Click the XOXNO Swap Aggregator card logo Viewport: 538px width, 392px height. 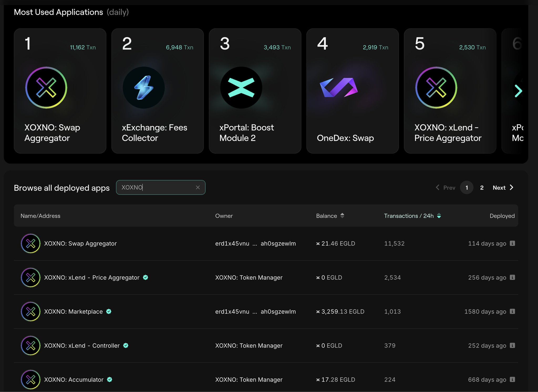[46, 87]
